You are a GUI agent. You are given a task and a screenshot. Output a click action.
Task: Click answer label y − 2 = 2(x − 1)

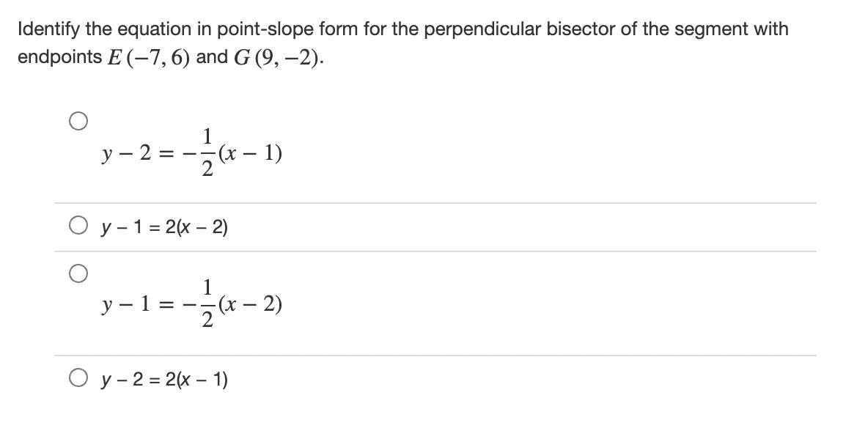164,380
